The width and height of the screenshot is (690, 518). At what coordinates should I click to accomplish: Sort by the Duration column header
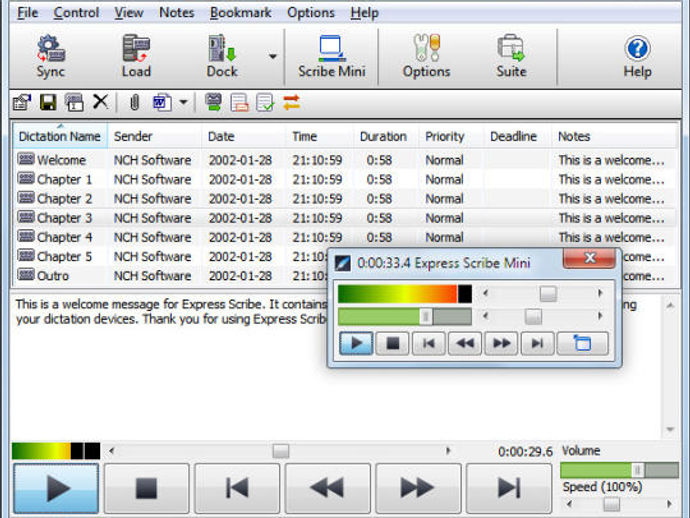[x=386, y=137]
